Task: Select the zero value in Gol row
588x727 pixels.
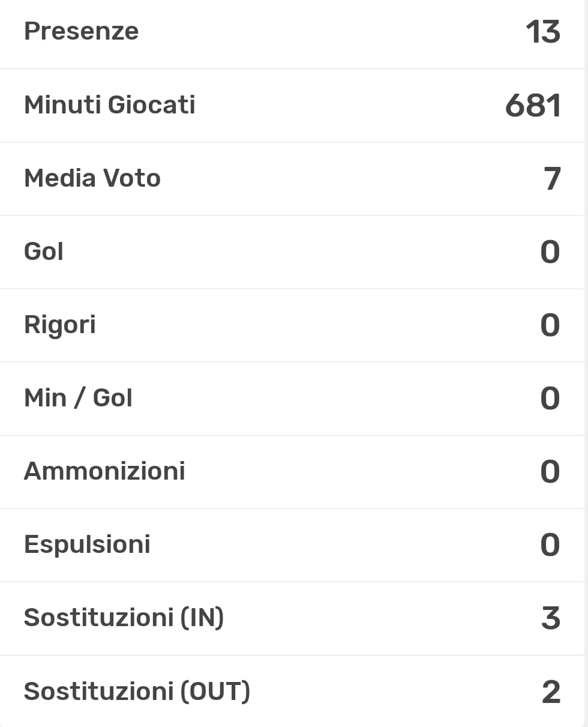Action: (x=550, y=252)
